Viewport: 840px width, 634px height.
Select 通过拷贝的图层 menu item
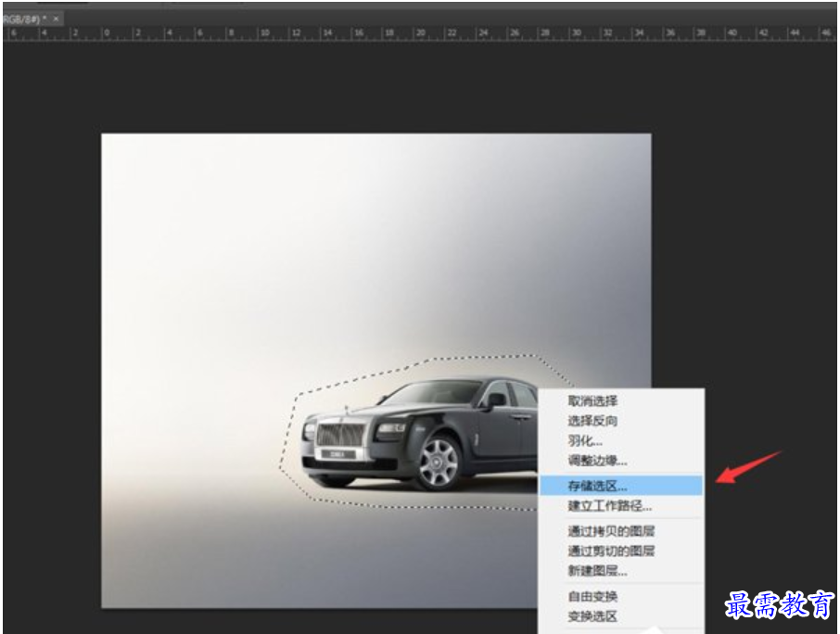[621, 531]
